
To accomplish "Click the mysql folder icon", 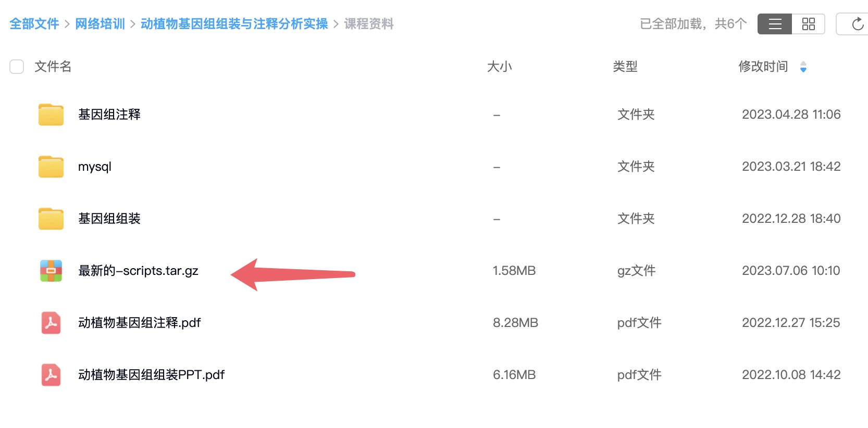I will click(x=51, y=167).
